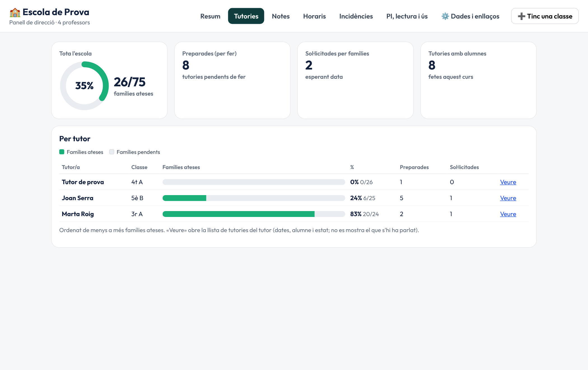Open Veure link for Joan Serra
The image size is (588, 370).
(508, 198)
